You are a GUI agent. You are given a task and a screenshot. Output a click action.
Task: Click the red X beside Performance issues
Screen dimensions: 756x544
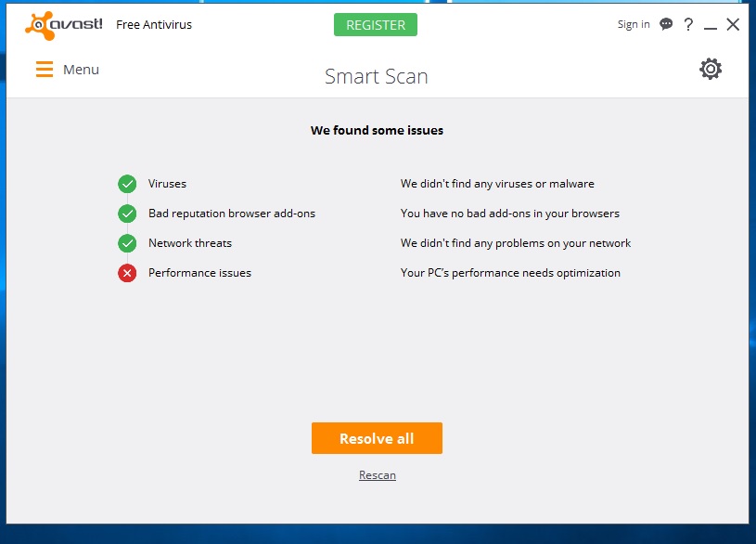[127, 273]
